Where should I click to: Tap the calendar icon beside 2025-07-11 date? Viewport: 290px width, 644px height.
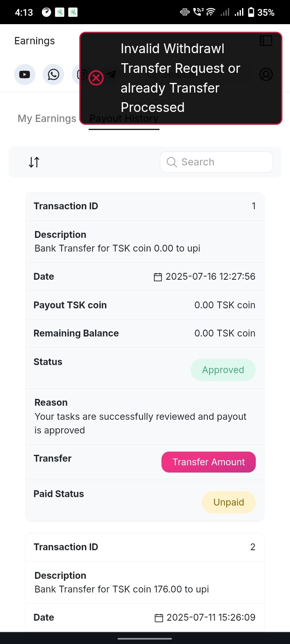tap(159, 618)
